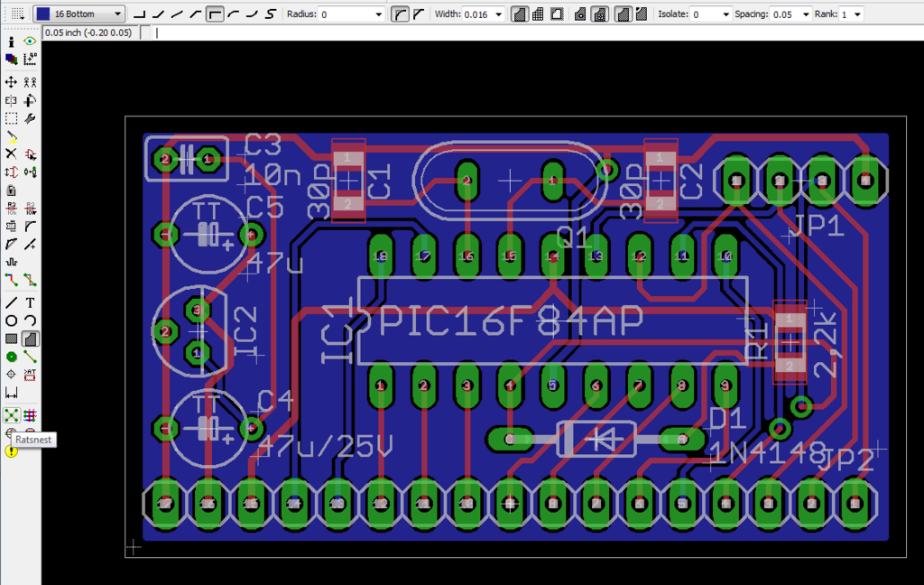Screen dimensions: 924x585
Task: Select the Mark tool
Action: [30, 59]
